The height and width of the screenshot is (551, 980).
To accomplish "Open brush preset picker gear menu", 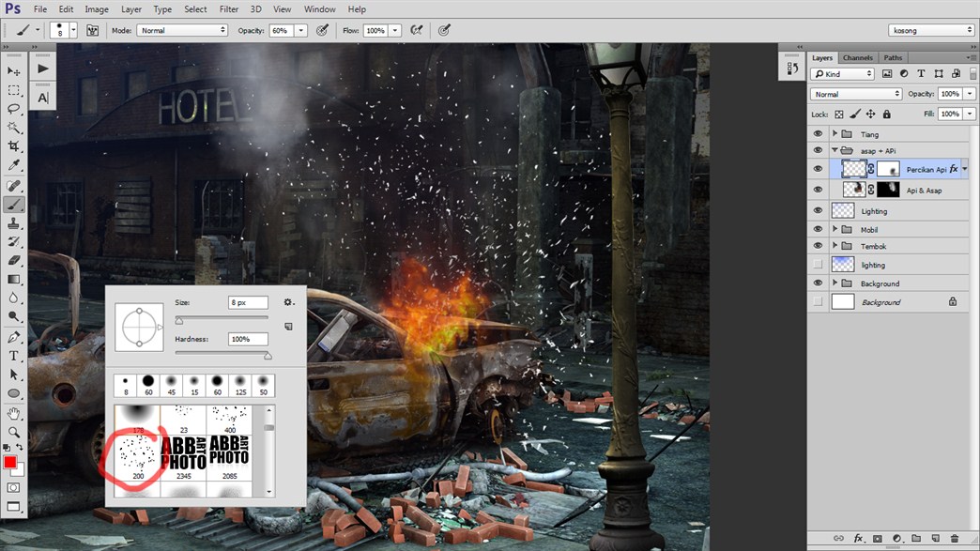I will pyautogui.click(x=289, y=302).
